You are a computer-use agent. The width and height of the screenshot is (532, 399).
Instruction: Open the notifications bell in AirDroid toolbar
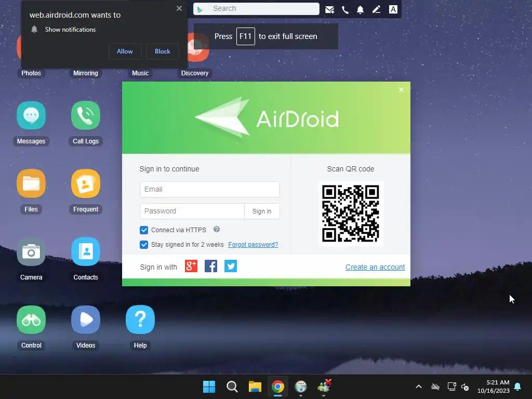coord(361,9)
